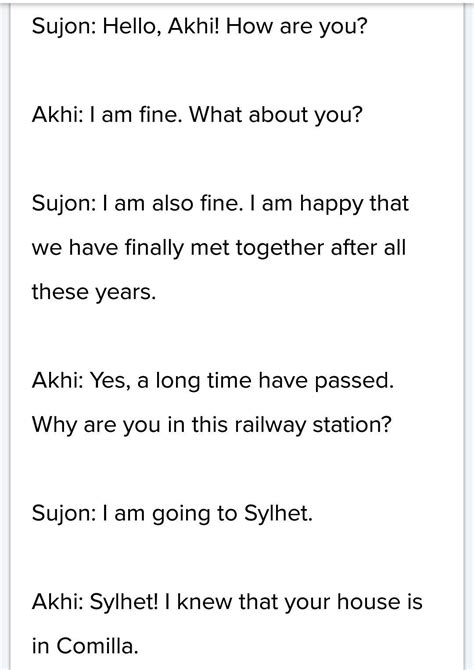Viewport: 474px width, 670px height.
Task: Click the line 'Sujon: Hello, Akhi! How are you?'
Action: (x=199, y=27)
